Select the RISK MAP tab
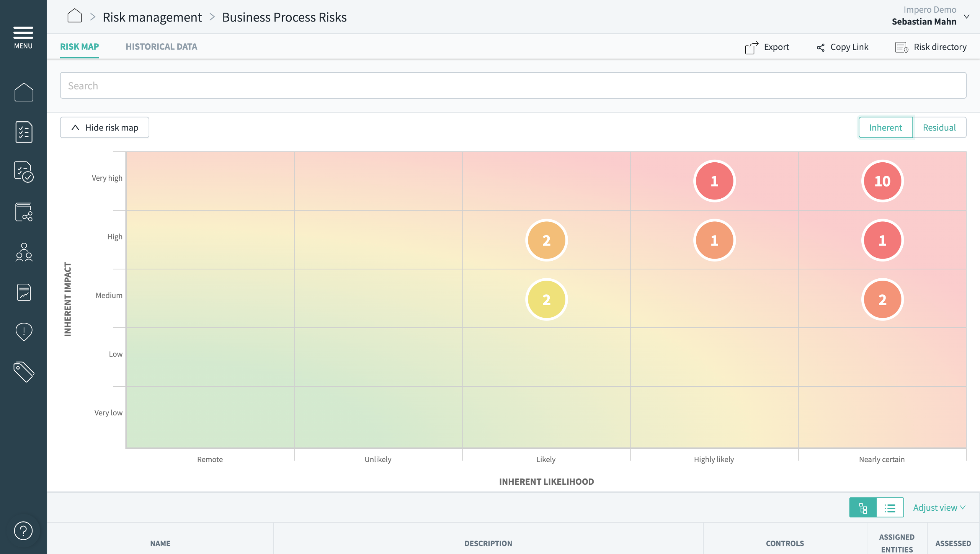 point(79,46)
